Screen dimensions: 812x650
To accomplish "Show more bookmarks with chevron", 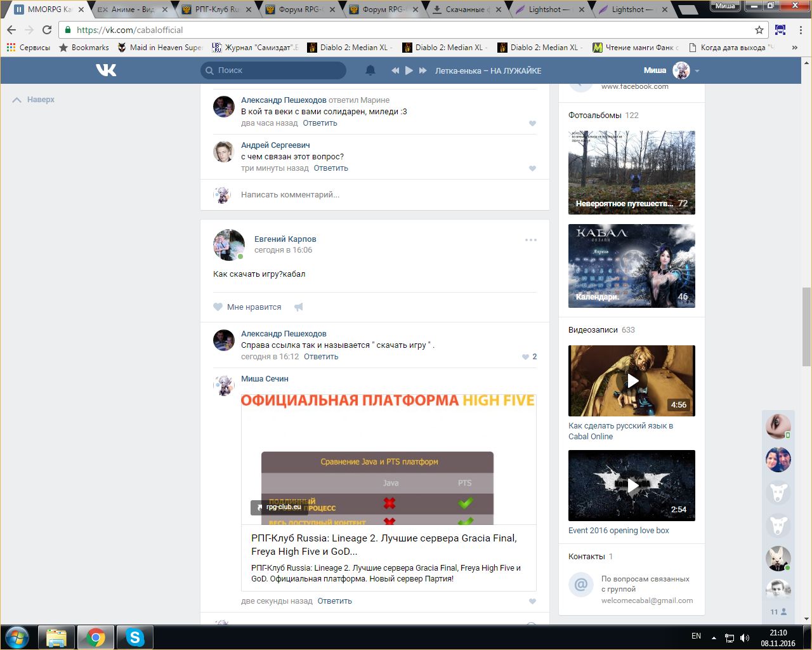I will pos(794,48).
